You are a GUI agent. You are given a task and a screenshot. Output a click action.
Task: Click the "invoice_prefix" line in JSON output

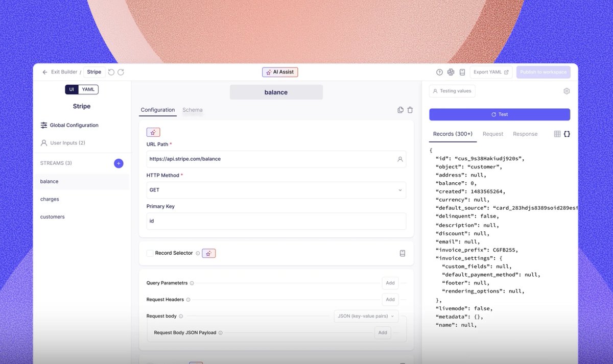[x=477, y=250]
